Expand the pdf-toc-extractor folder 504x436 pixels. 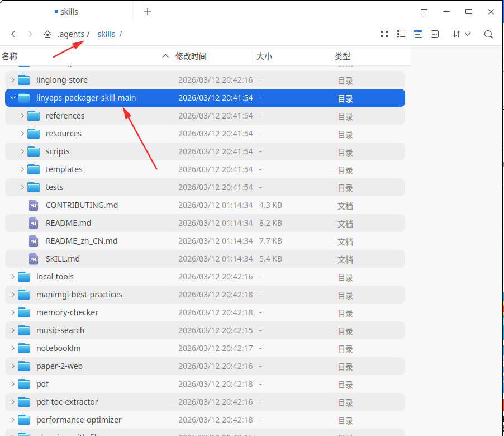pyautogui.click(x=13, y=402)
